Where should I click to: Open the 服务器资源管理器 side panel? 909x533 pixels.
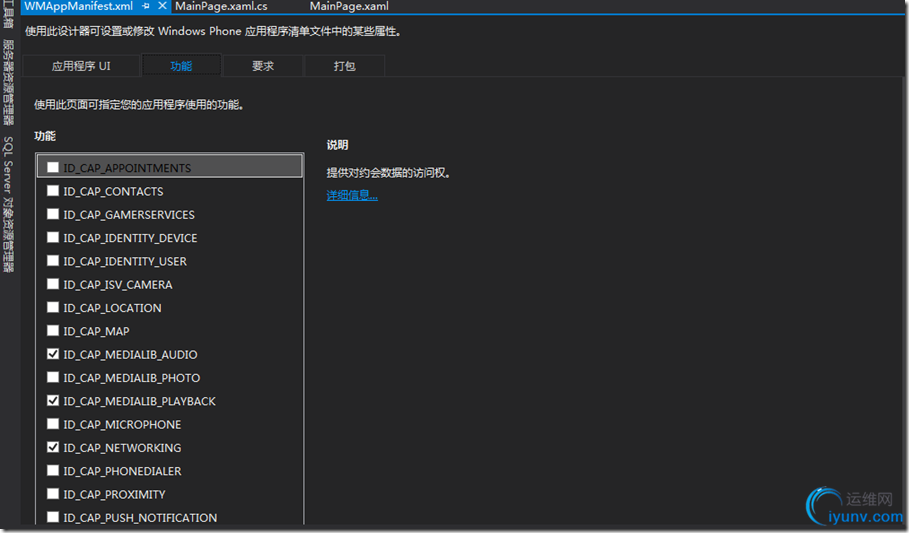pos(8,82)
